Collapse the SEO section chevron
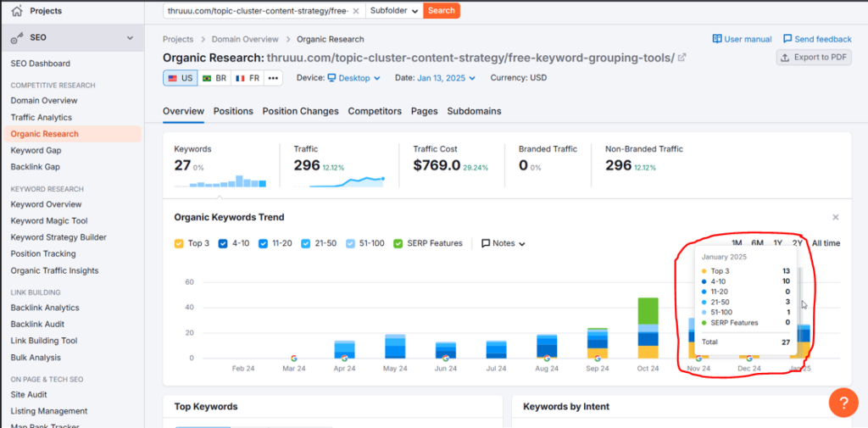The image size is (868, 428). tap(130, 37)
